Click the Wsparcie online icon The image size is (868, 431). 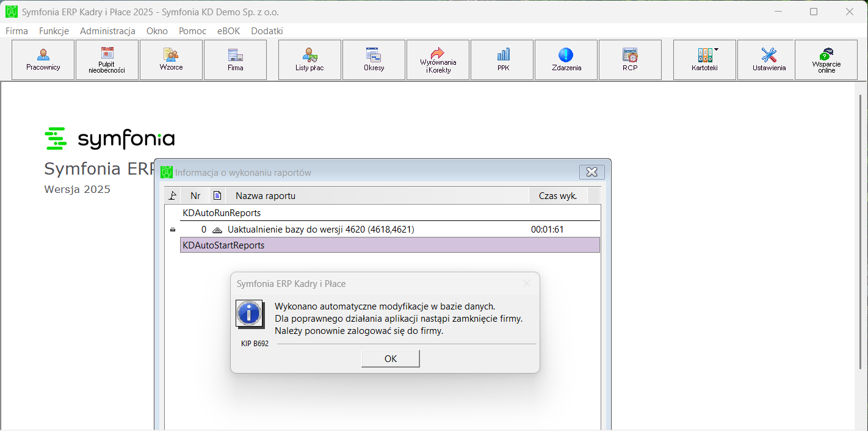826,60
